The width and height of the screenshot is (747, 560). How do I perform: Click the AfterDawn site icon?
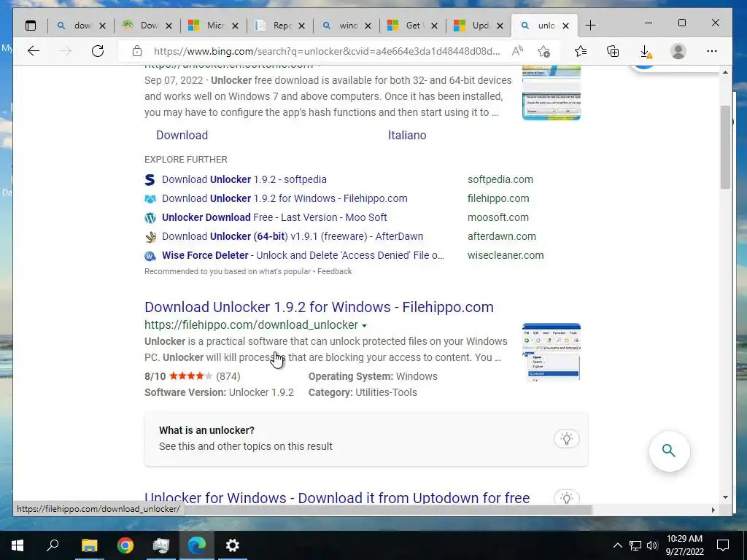150,237
